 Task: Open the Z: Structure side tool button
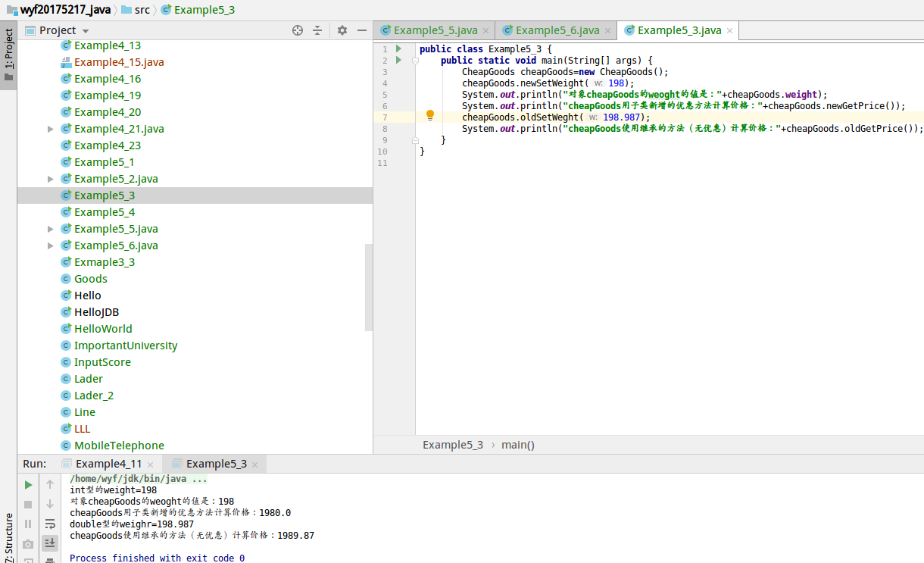click(x=8, y=537)
